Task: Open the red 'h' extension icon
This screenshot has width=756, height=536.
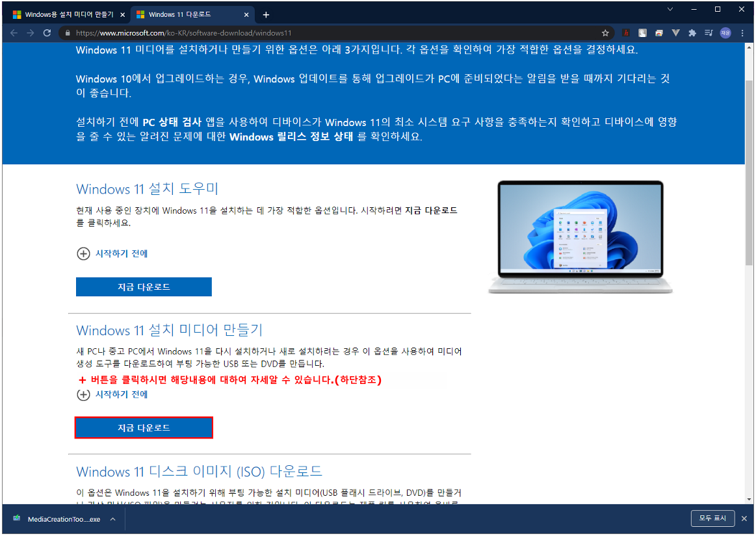Action: tap(626, 32)
